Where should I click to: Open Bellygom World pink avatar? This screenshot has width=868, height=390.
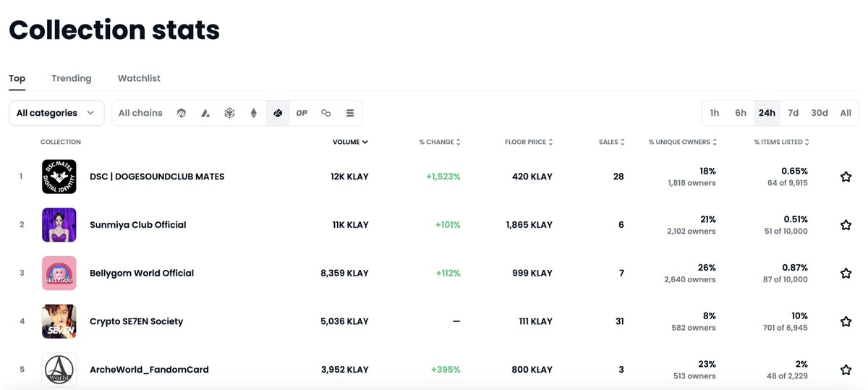[x=59, y=273]
